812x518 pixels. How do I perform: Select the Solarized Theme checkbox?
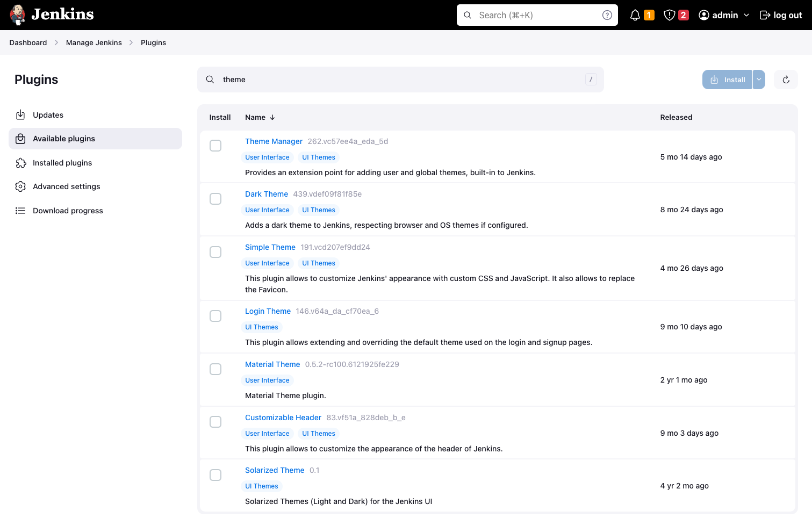215,475
